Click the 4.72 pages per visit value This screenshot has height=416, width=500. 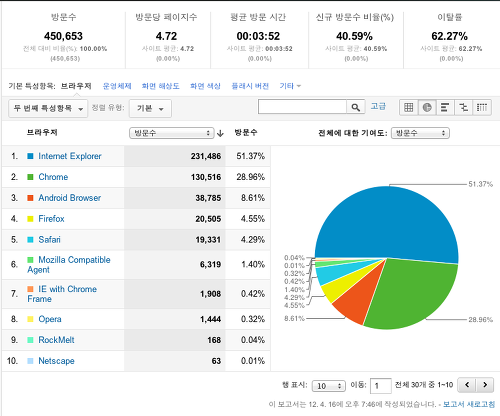pos(166,36)
